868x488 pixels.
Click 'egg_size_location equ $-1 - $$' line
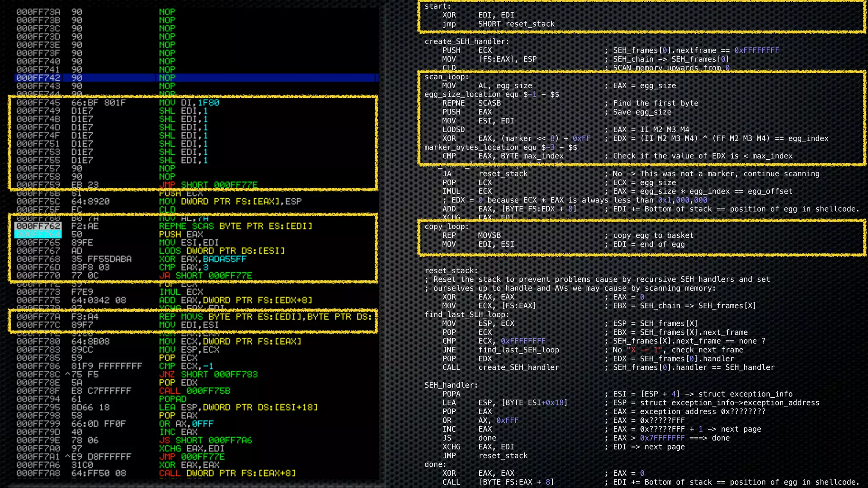492,94
